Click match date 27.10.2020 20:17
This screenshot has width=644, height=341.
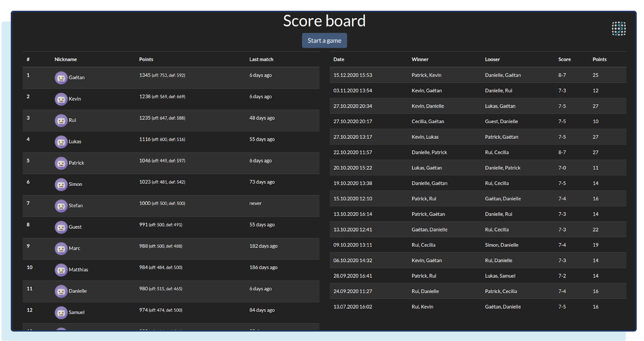click(x=352, y=121)
